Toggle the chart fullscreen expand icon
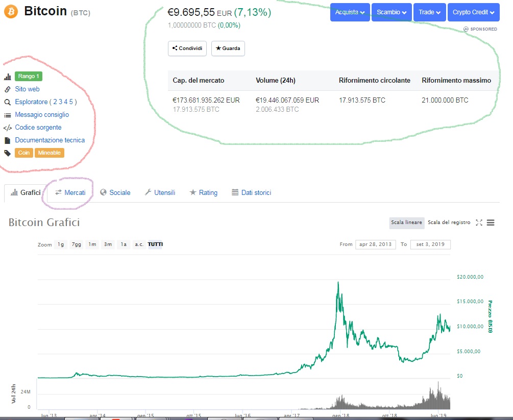Viewport: 513px width, 420px height. click(479, 223)
